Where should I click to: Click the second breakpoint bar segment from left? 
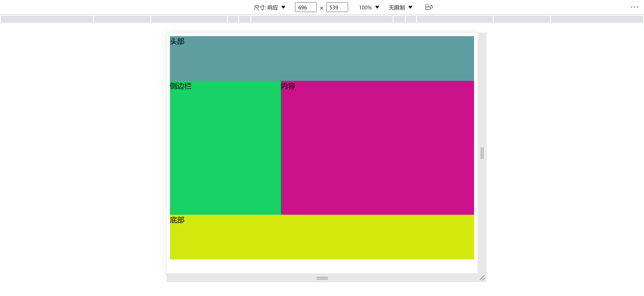122,19
